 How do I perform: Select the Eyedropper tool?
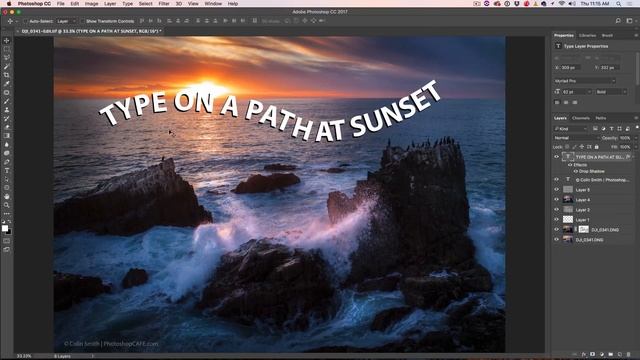[x=7, y=84]
